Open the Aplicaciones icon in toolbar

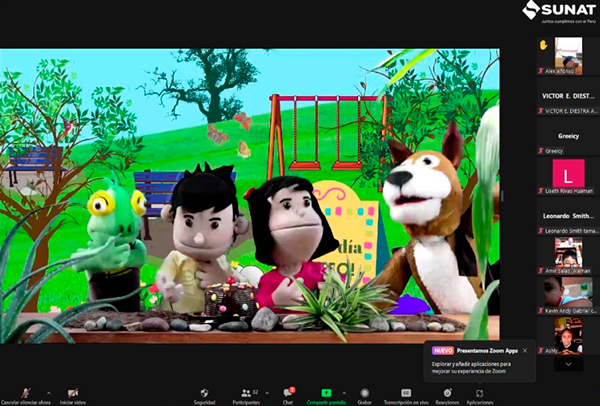tap(479, 393)
